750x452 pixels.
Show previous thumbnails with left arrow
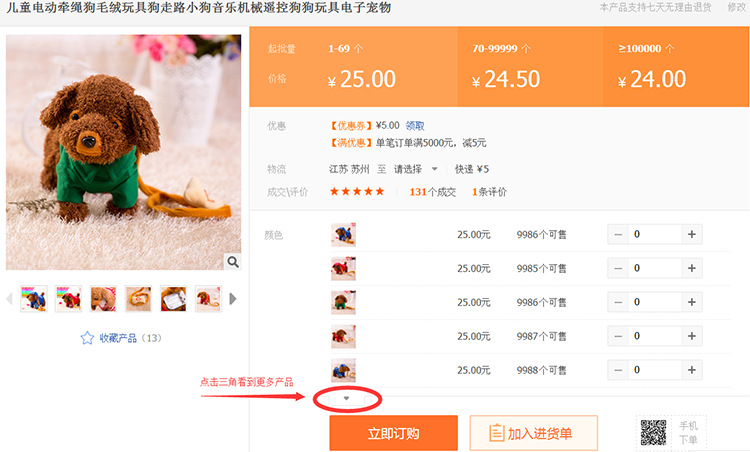(9, 299)
